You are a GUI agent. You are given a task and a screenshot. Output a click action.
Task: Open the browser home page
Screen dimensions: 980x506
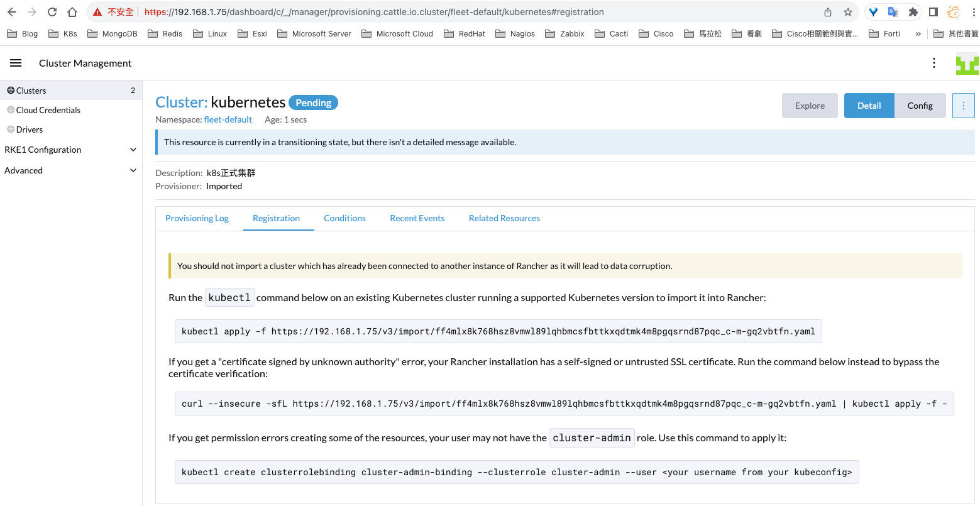click(x=72, y=12)
